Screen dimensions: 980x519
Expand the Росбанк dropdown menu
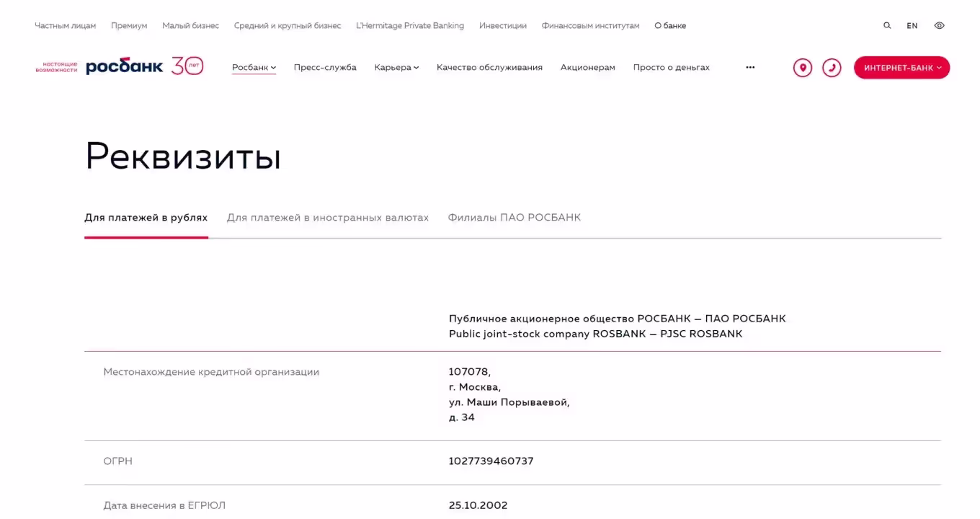pos(254,68)
